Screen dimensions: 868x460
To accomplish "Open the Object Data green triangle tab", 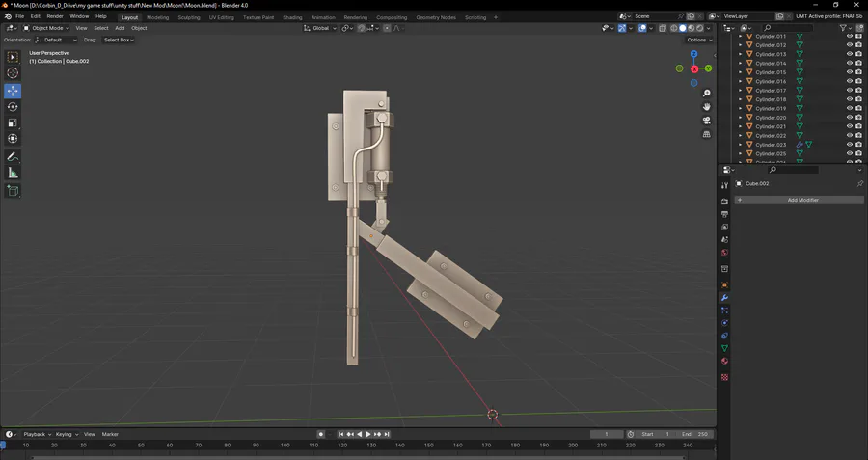I will (x=724, y=349).
